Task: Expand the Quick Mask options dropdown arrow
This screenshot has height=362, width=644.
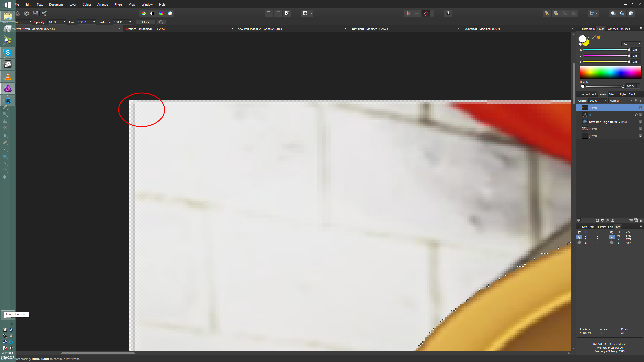Action: coord(312,13)
